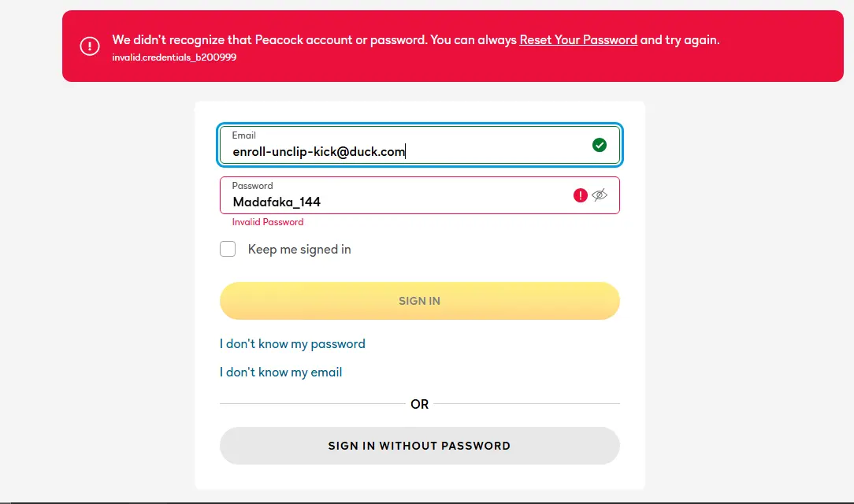The height and width of the screenshot is (504, 854).
Task: Open the 'I don't know my email' link
Action: pyautogui.click(x=281, y=372)
